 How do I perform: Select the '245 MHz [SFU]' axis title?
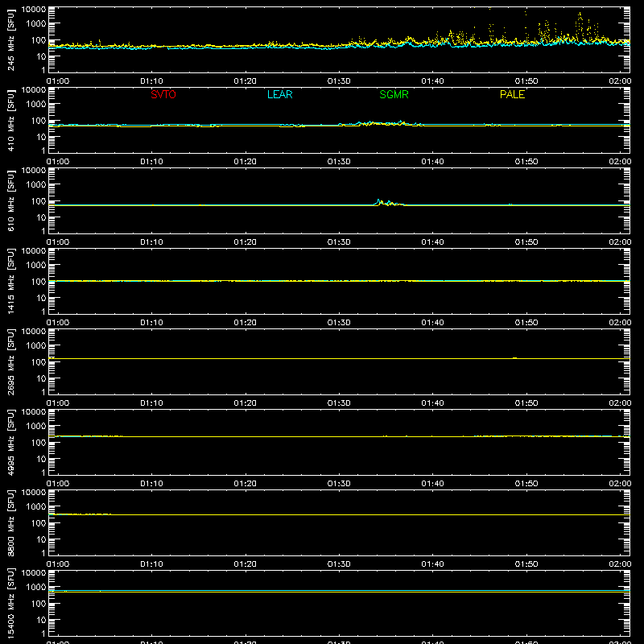(10, 40)
